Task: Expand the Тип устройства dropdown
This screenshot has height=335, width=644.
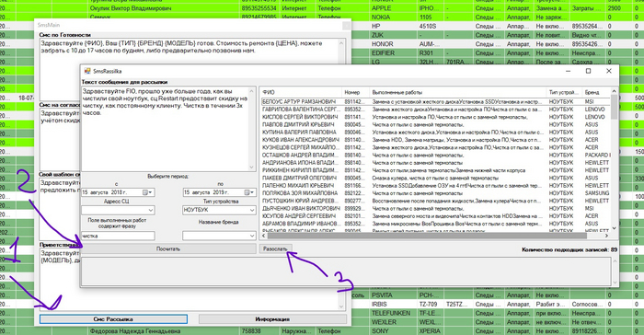Action: 252,210
